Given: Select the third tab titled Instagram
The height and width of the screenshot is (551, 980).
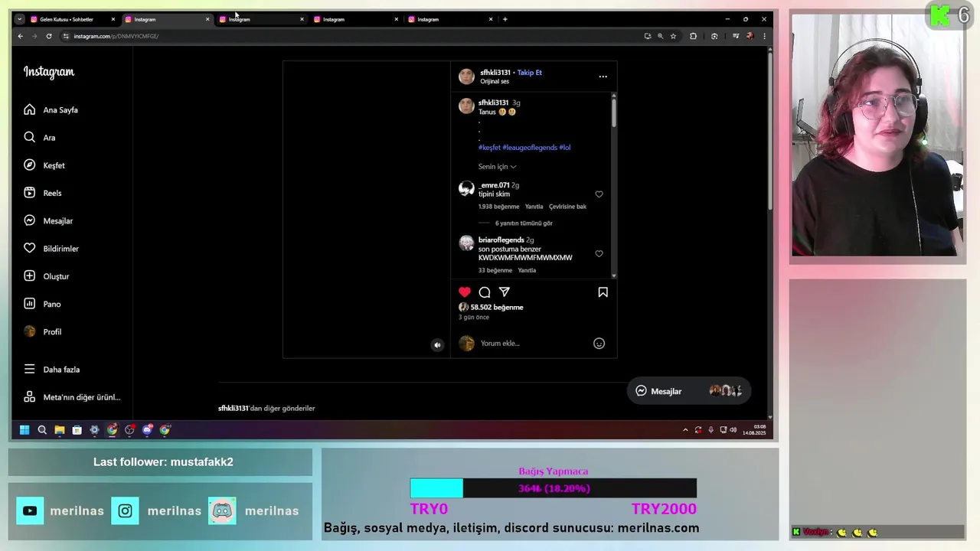Looking at the screenshot, I should point(261,19).
